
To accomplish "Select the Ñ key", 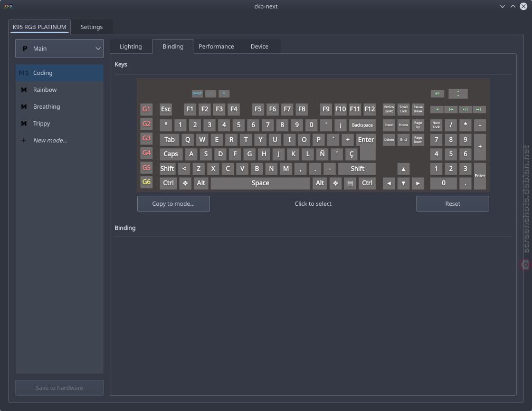I will [x=322, y=154].
